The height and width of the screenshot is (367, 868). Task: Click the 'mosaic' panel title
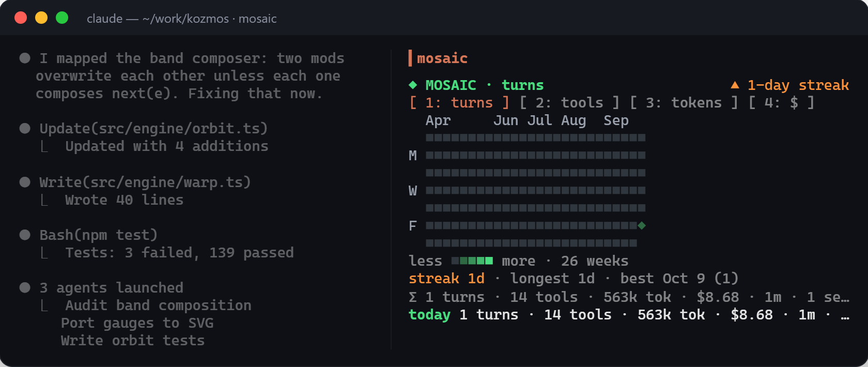(x=442, y=58)
